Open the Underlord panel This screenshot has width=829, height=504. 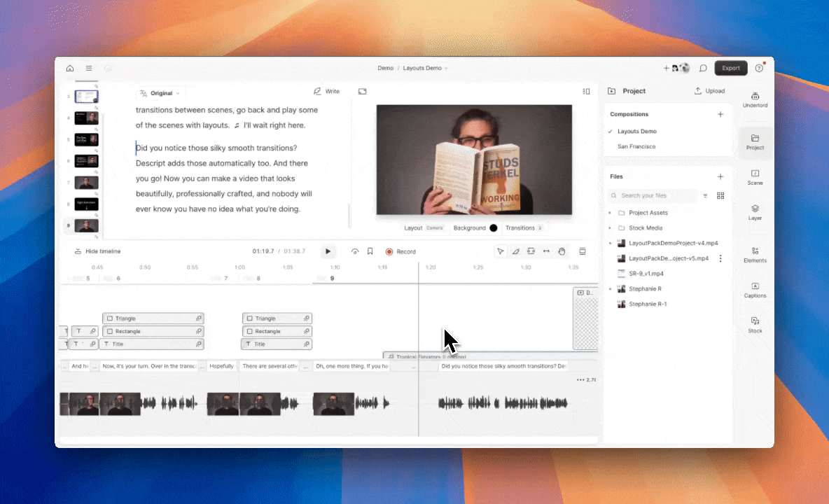pyautogui.click(x=755, y=99)
